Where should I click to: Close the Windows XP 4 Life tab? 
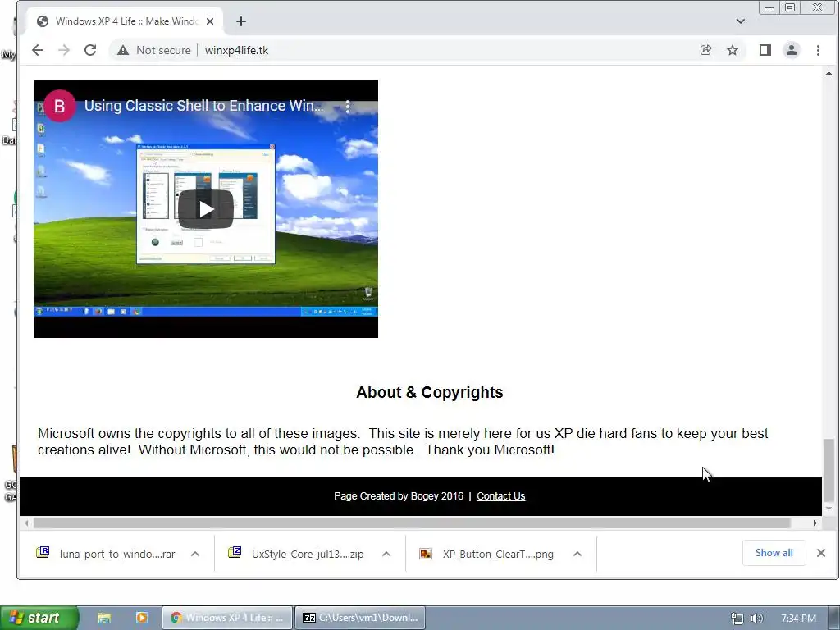[210, 21]
